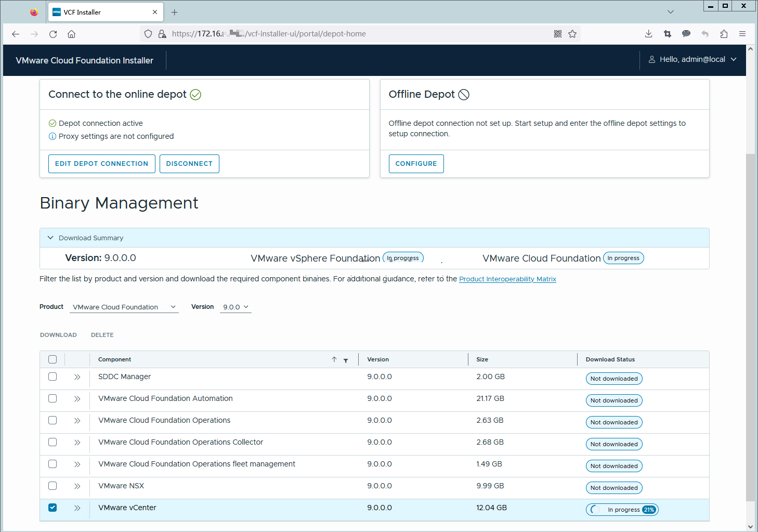
Task: Collapse the Download Summary section
Action: coord(50,238)
